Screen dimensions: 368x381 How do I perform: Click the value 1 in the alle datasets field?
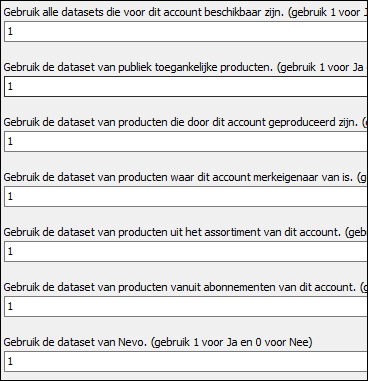tap(10, 32)
